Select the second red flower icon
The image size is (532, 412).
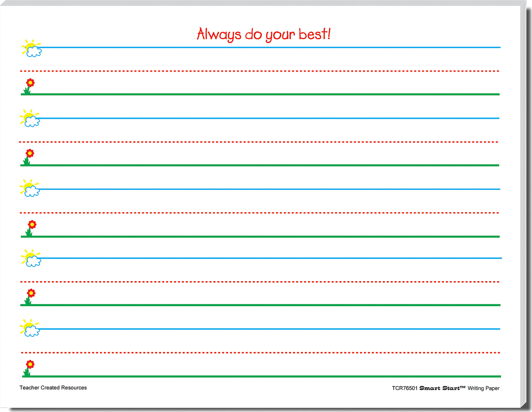(x=28, y=157)
